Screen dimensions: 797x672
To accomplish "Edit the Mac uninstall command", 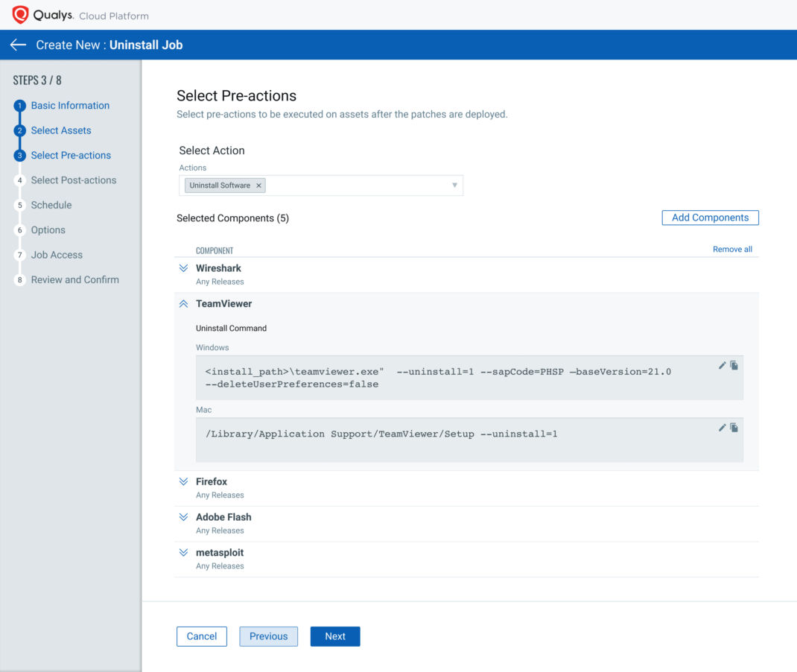I will pyautogui.click(x=722, y=428).
